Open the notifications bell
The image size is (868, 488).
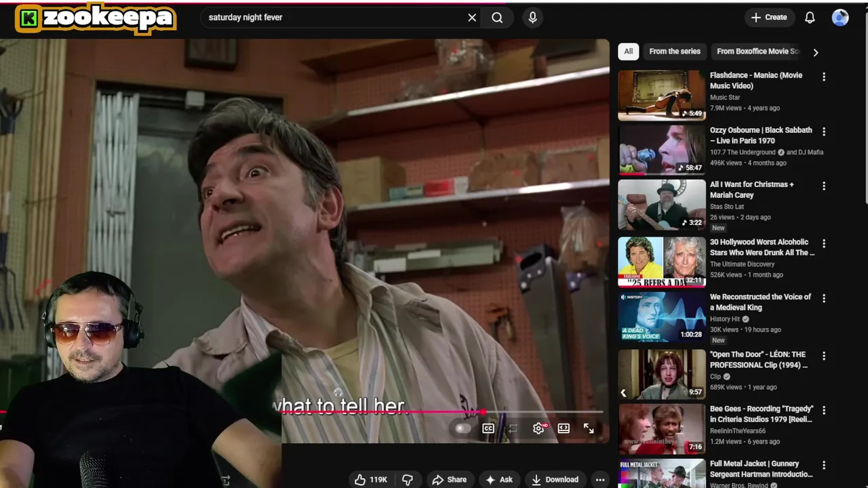[810, 18]
